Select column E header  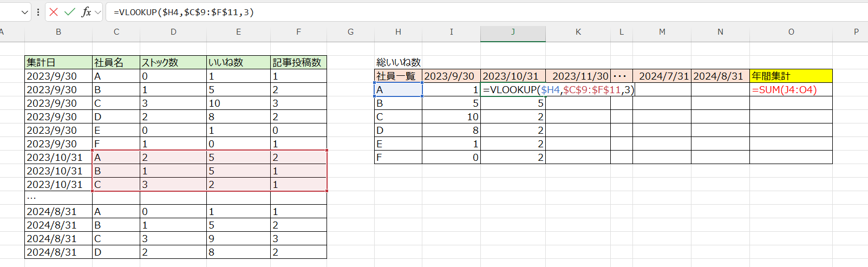point(238,32)
